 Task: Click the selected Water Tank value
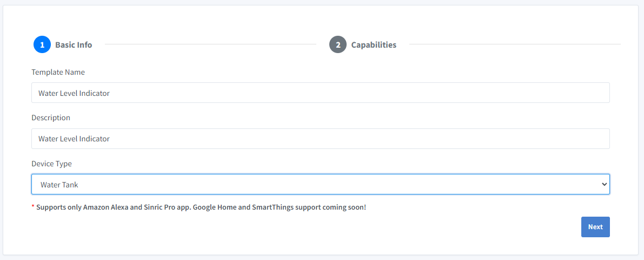tap(59, 185)
